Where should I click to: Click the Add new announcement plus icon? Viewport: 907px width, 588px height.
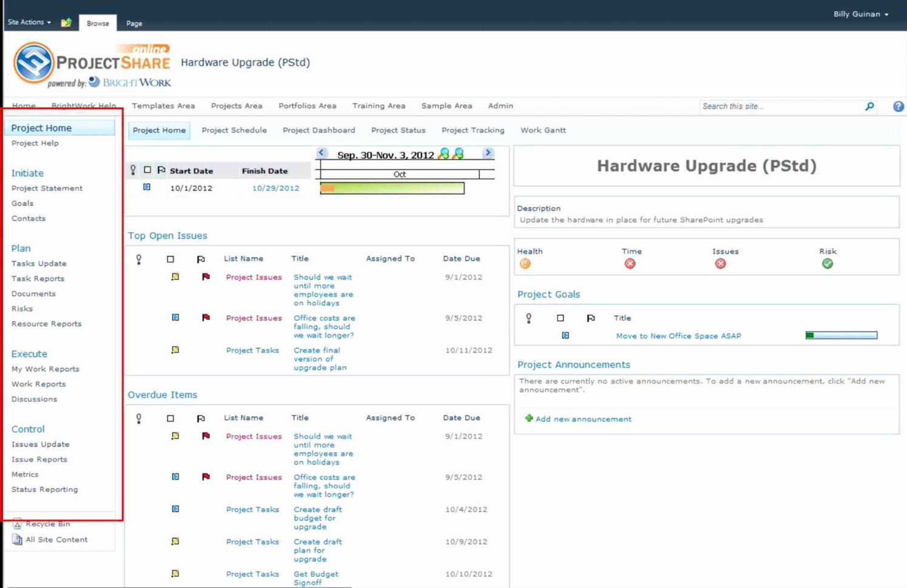(528, 418)
